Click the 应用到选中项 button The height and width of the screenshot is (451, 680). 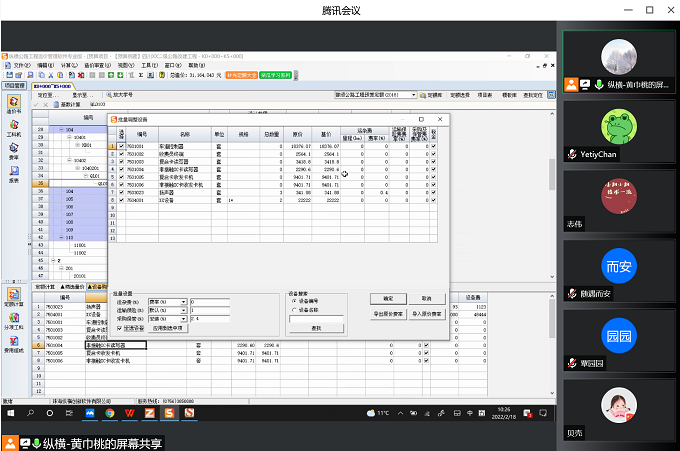tap(168, 328)
